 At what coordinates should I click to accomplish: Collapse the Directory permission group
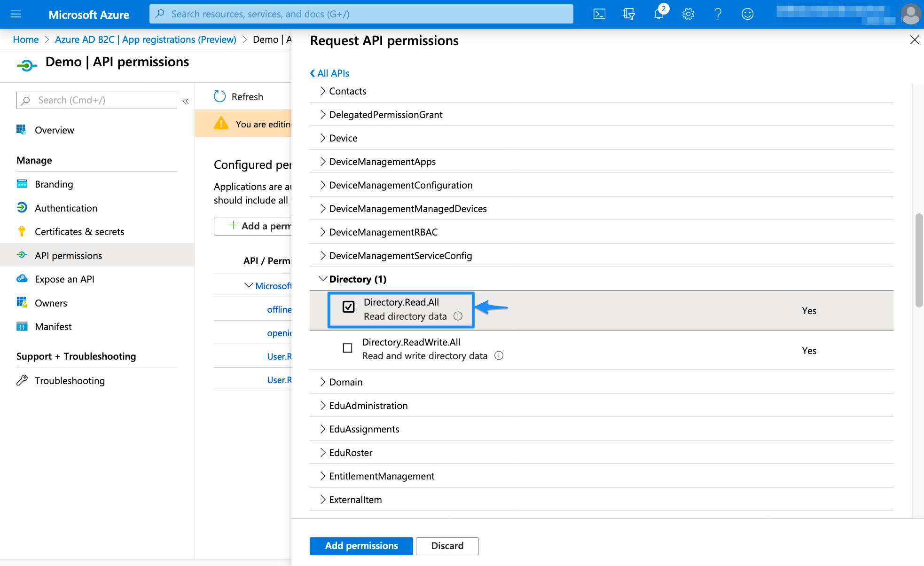[323, 278]
